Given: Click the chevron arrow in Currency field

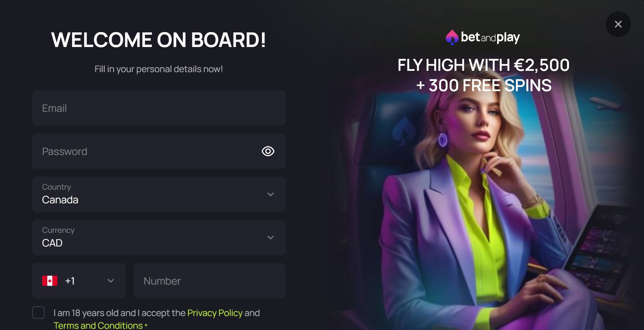Looking at the screenshot, I should [x=270, y=238].
